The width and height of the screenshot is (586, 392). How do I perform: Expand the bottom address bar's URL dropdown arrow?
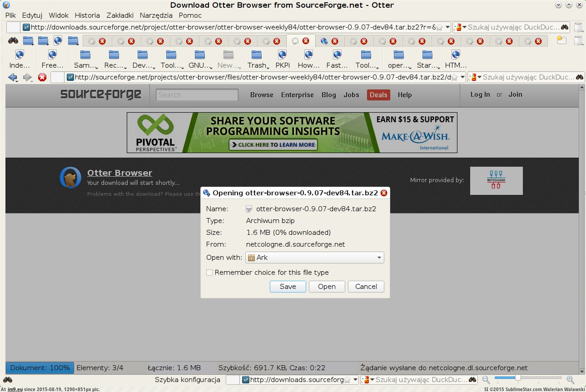point(355,380)
